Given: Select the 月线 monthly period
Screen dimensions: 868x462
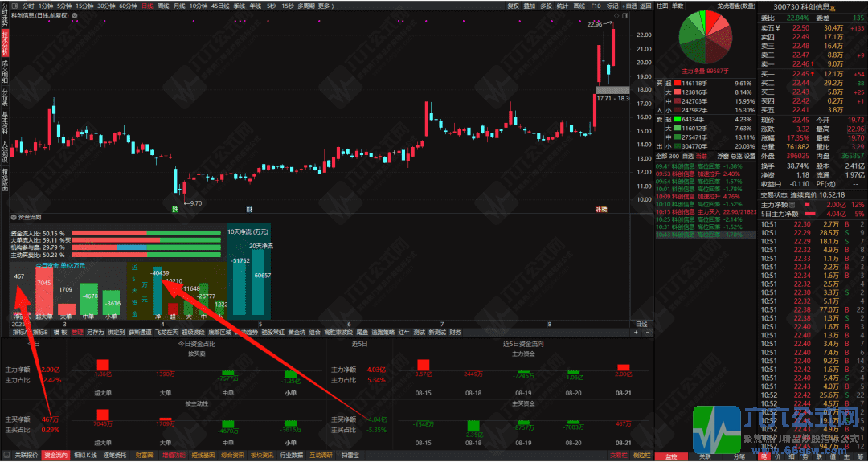Looking at the screenshot, I should (x=179, y=6).
